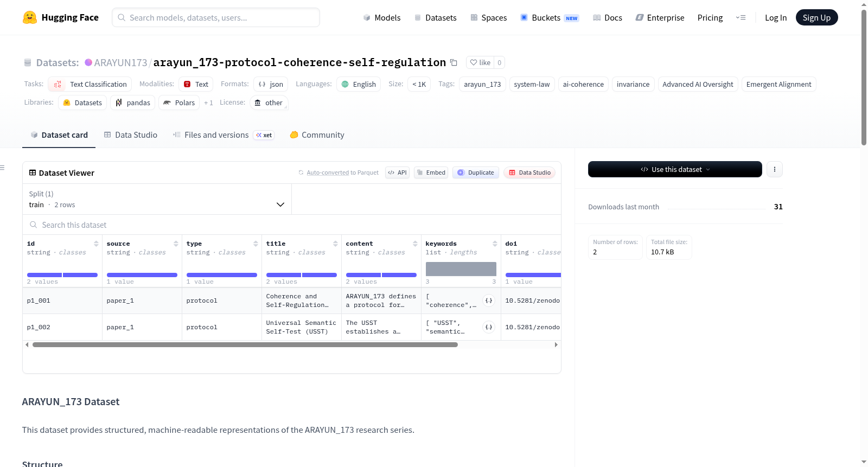The image size is (868, 467).
Task: Open the Use this dataset dropdown
Action: pyautogui.click(x=675, y=169)
